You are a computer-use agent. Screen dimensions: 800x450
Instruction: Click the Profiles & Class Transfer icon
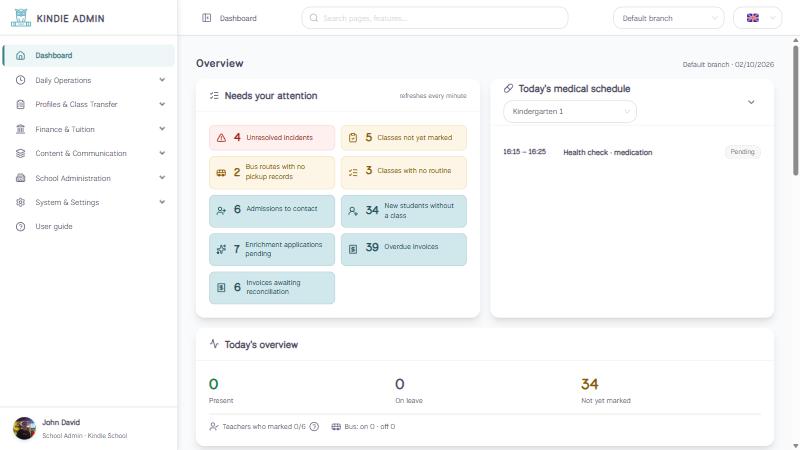coord(20,105)
